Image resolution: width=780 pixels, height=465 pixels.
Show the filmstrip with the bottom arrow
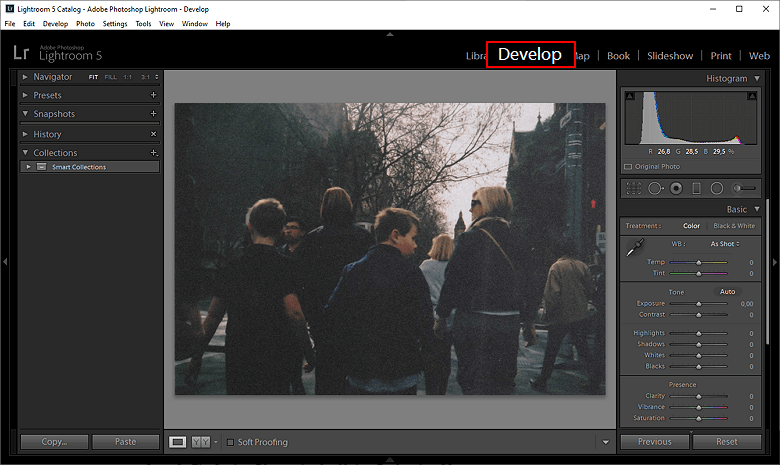pos(390,460)
